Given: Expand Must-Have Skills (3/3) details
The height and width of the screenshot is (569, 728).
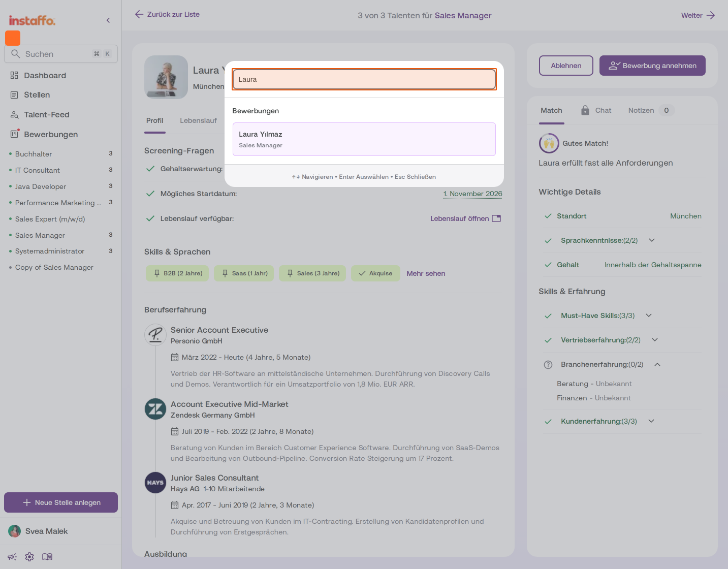Looking at the screenshot, I should (x=649, y=315).
